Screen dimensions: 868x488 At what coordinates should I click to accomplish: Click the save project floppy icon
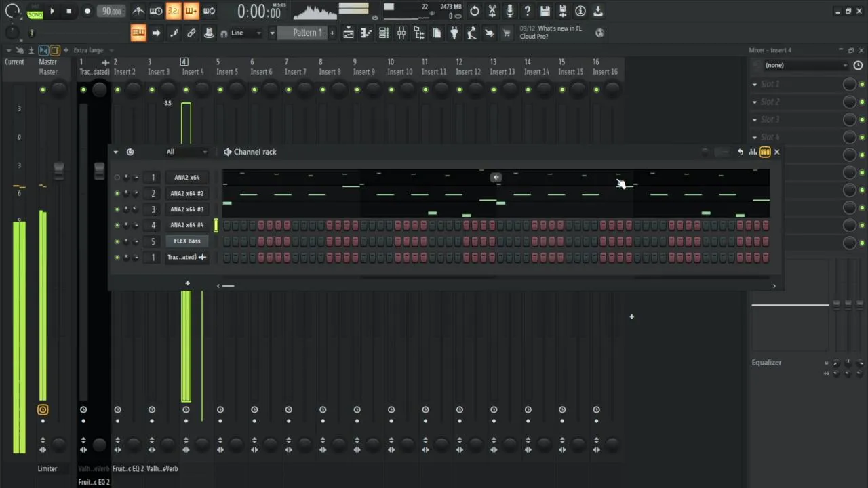point(545,11)
